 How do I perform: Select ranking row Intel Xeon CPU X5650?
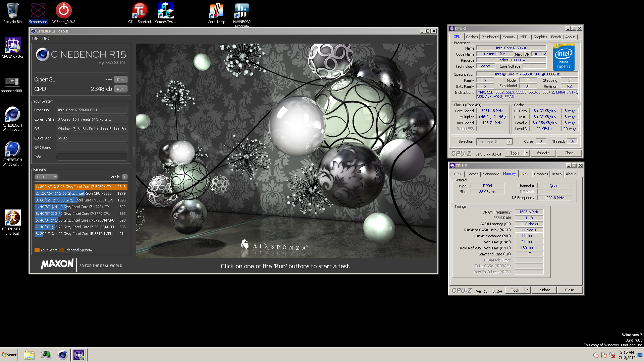[81, 193]
